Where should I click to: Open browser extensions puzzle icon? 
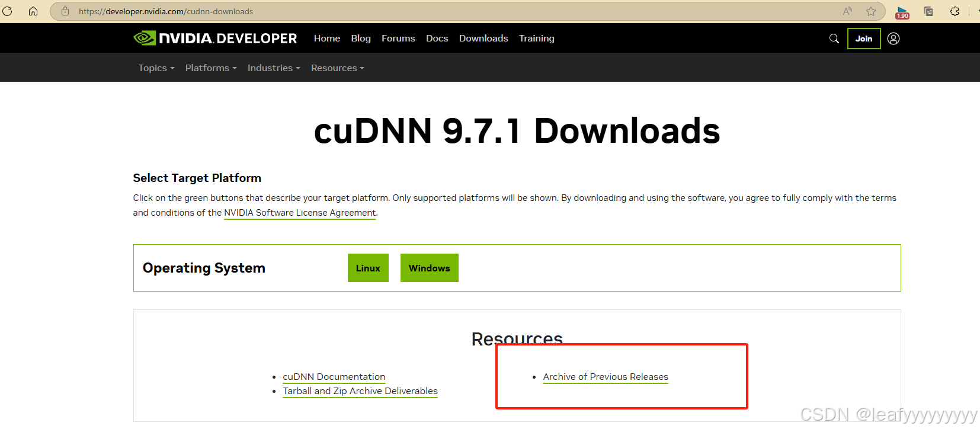tap(955, 11)
